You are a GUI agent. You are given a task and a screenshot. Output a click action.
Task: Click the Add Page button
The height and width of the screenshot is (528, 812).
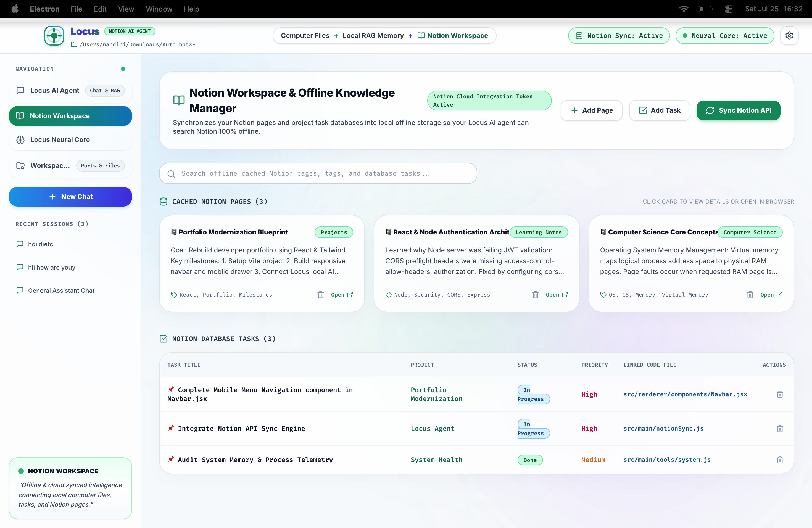[x=592, y=110]
